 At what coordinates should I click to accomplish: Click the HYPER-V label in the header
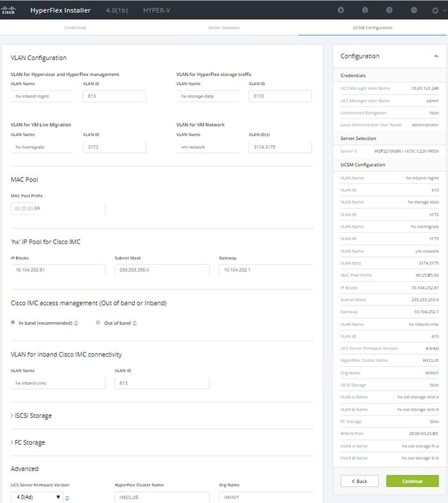[157, 10]
